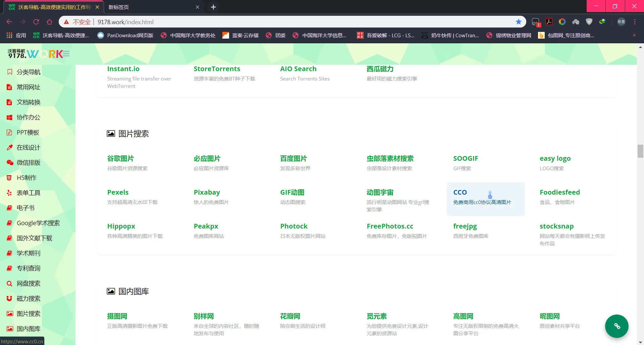This screenshot has height=345, width=644.
Task: Open the 摄图网 link
Action: point(117,316)
